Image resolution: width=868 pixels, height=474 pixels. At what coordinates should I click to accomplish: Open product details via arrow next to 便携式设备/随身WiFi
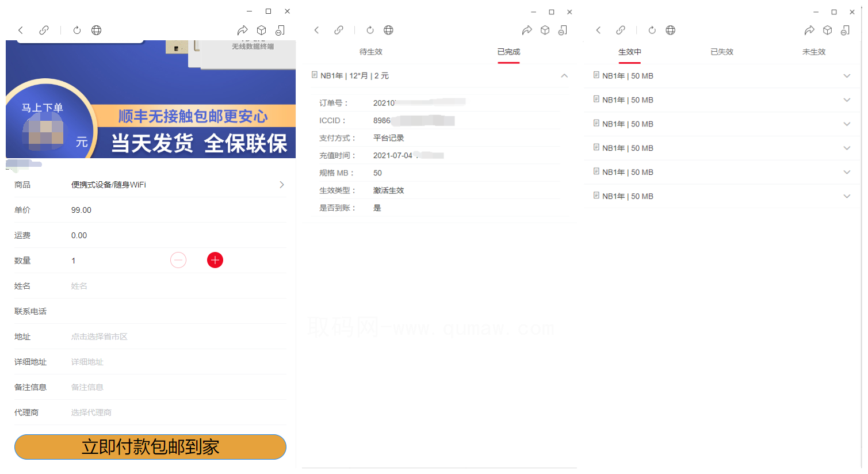tap(281, 185)
